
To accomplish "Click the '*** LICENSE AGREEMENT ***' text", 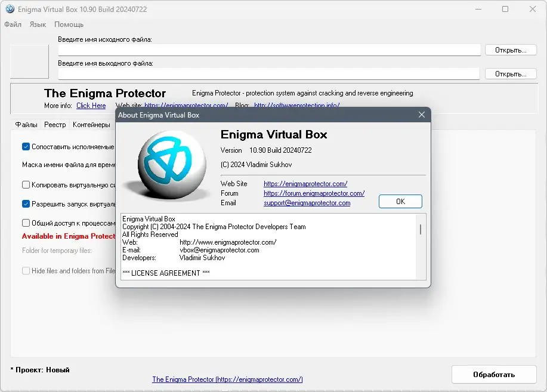I will pyautogui.click(x=166, y=273).
